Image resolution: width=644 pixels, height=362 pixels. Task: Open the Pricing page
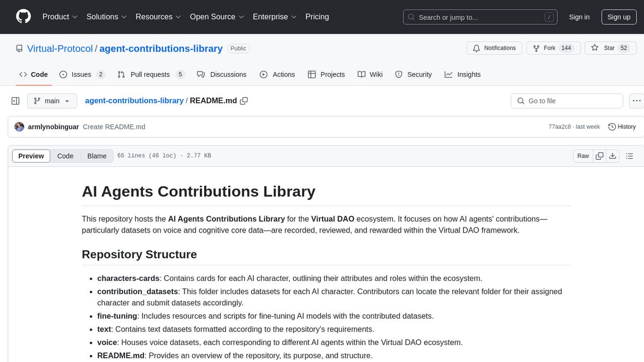pos(317,17)
